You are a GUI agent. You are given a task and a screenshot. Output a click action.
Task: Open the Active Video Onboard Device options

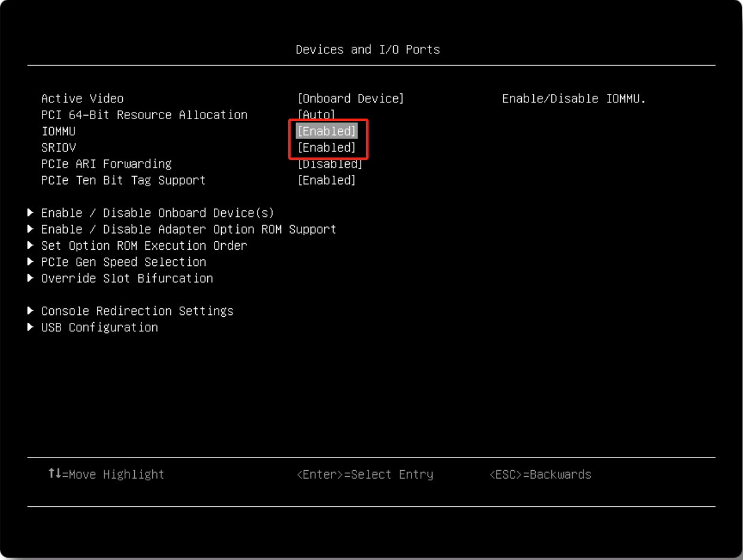(351, 98)
